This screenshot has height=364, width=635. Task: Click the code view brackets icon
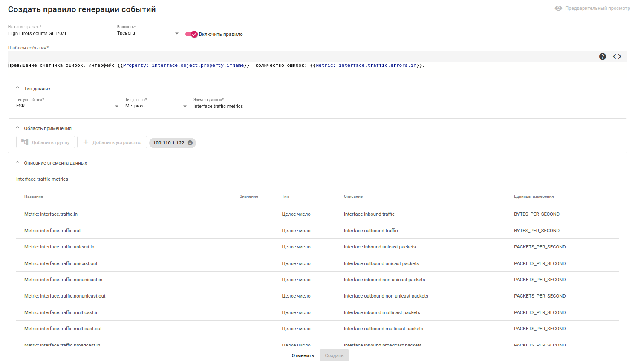pyautogui.click(x=617, y=57)
